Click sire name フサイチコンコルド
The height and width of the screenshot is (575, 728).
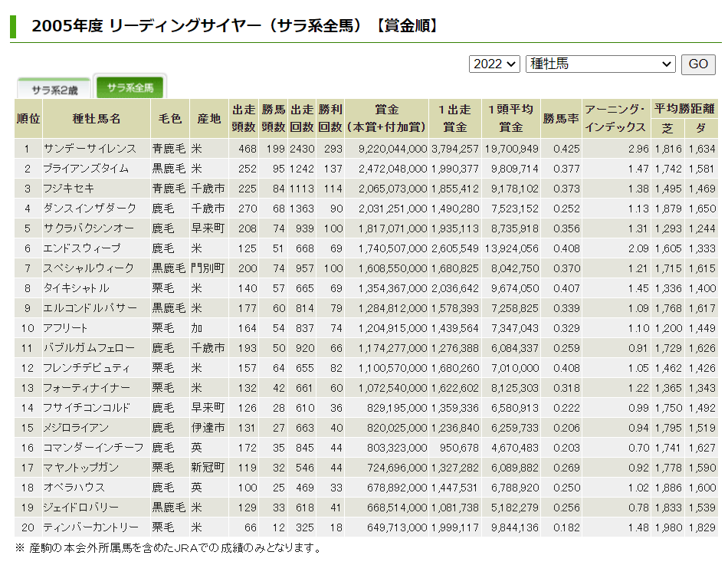coord(87,408)
